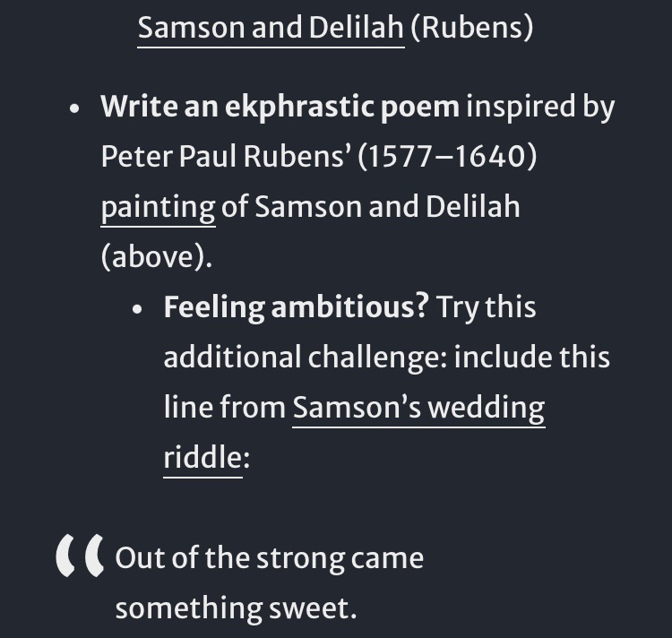Click the words 'line from' before the link
Image resolution: width=672 pixels, height=638 pixels.
click(224, 408)
